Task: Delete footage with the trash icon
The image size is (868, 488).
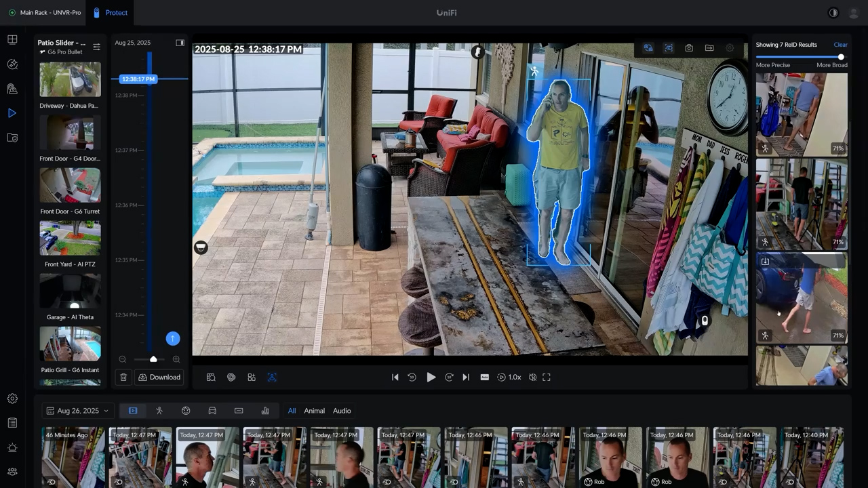Action: click(123, 378)
